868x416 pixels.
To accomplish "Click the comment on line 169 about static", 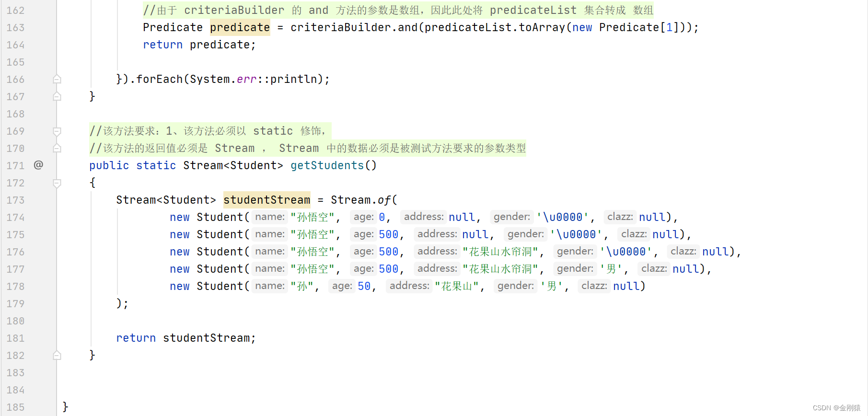I will 209,131.
